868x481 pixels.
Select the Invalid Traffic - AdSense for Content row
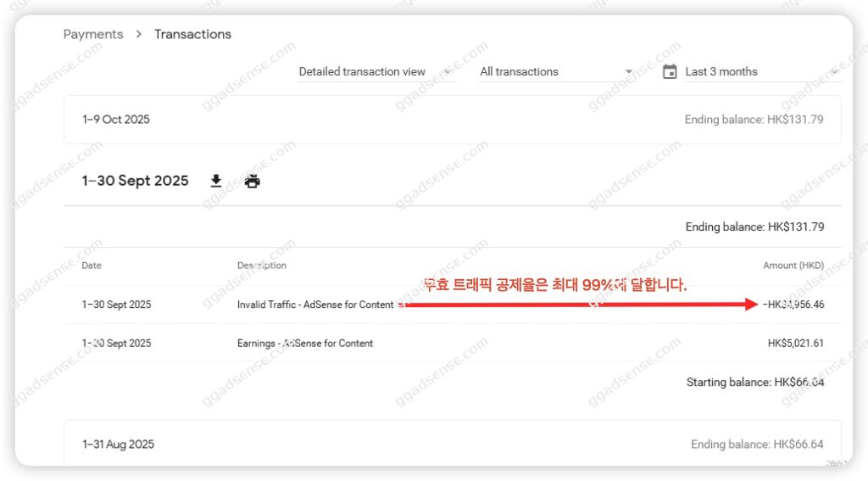coord(453,305)
